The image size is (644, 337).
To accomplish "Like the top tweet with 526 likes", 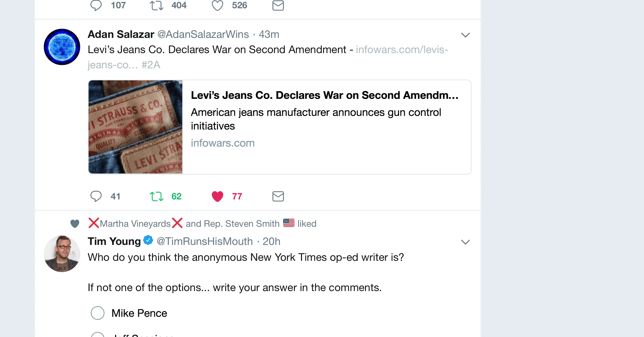I will [217, 5].
